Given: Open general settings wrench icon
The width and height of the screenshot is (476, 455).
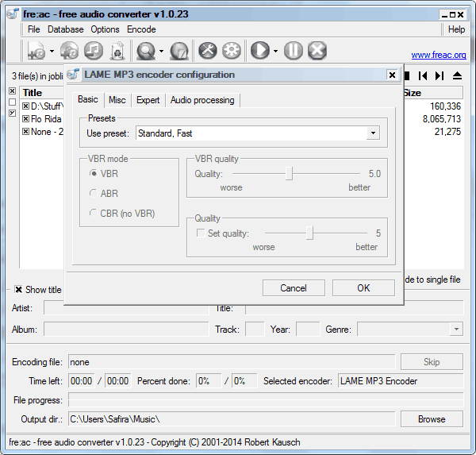Looking at the screenshot, I should [208, 51].
